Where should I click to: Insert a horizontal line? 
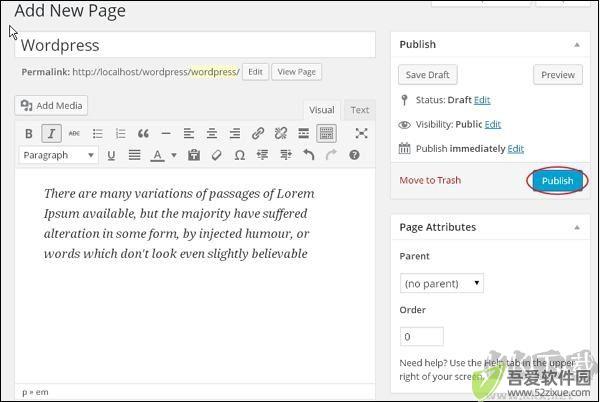pos(166,133)
